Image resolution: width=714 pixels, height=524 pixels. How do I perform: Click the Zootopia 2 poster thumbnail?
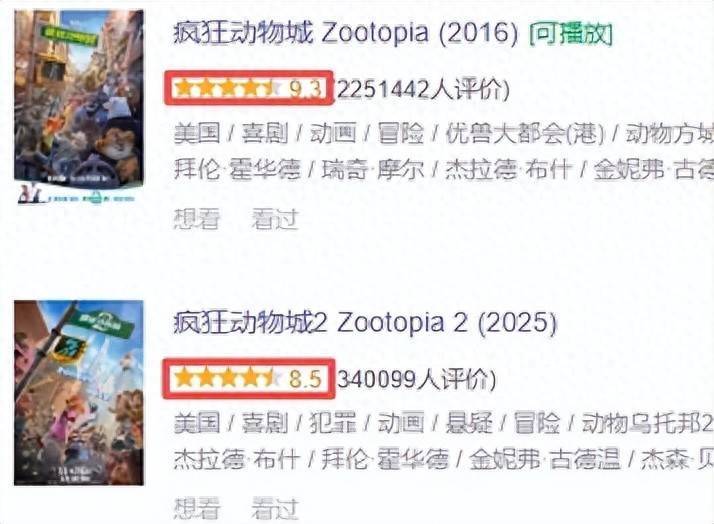tap(79, 393)
